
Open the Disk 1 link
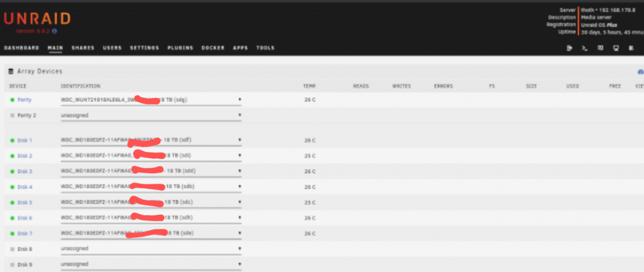coord(24,141)
